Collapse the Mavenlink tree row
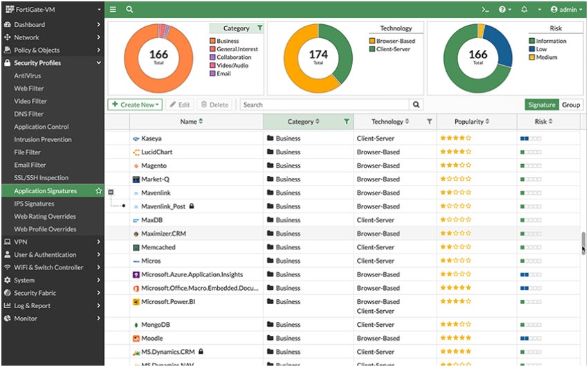Image resolution: width=588 pixels, height=367 pixels. point(111,193)
